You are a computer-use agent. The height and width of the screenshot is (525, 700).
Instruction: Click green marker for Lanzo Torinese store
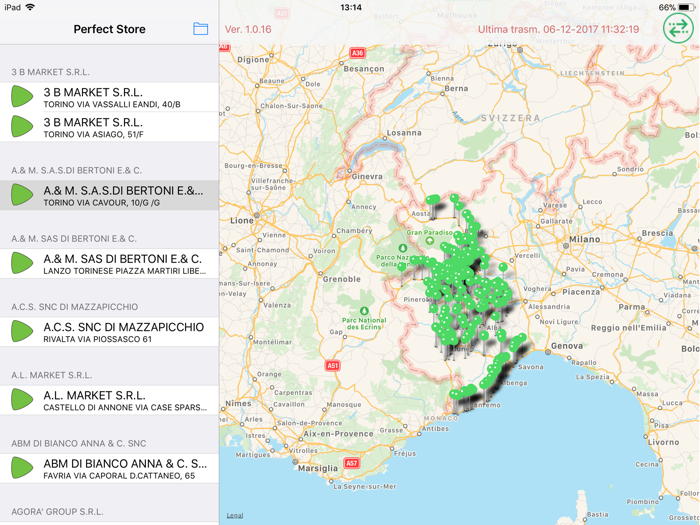22,263
